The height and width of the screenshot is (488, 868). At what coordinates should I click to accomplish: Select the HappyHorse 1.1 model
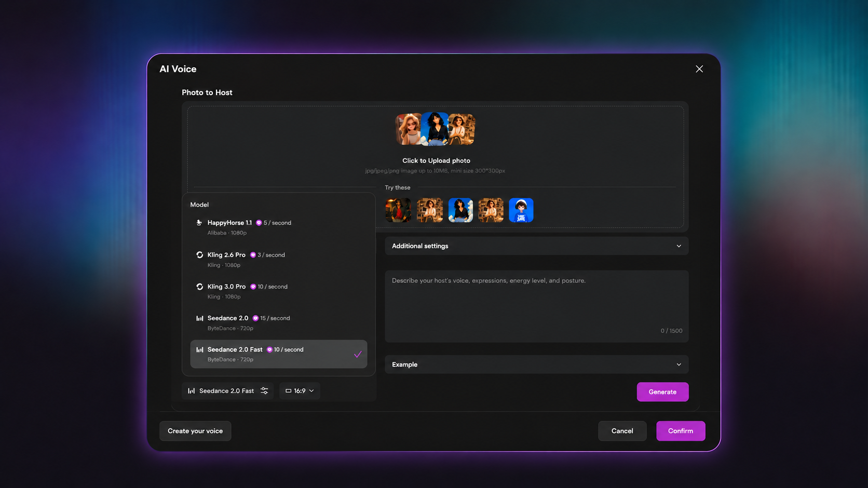[x=278, y=227]
